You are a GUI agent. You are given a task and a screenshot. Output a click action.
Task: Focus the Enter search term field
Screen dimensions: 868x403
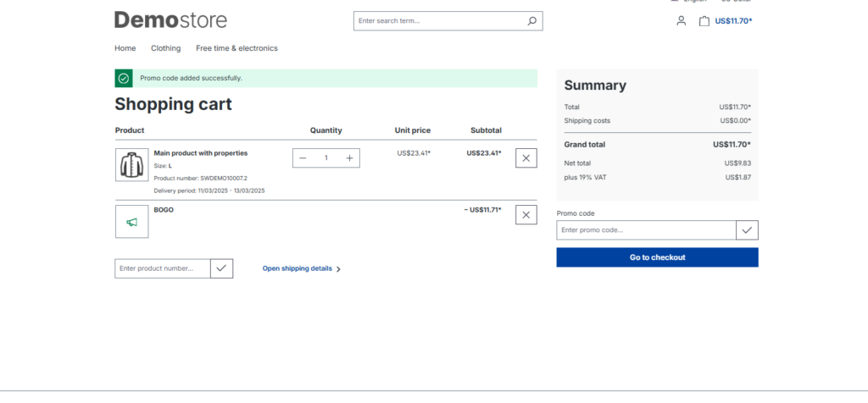coord(437,21)
